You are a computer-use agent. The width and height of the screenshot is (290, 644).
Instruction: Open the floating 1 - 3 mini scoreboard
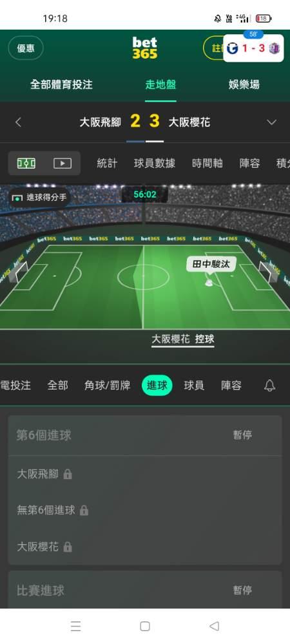[253, 48]
